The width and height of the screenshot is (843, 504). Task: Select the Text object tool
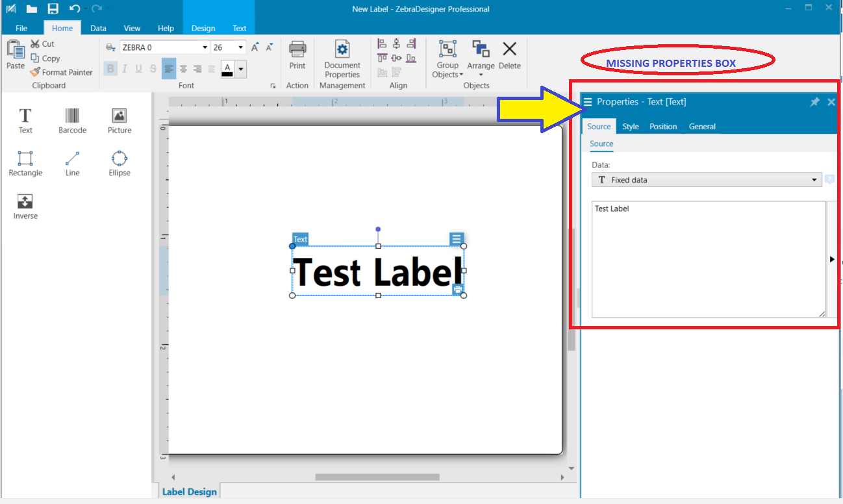pos(25,121)
